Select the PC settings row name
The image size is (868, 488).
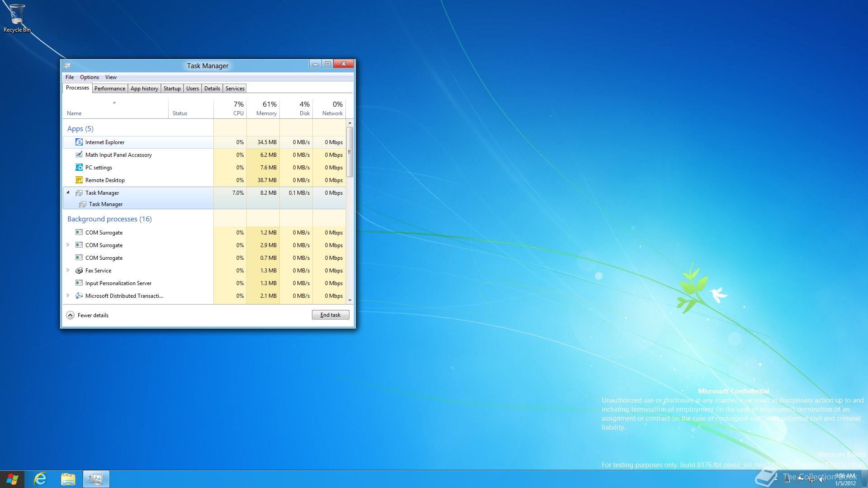99,167
